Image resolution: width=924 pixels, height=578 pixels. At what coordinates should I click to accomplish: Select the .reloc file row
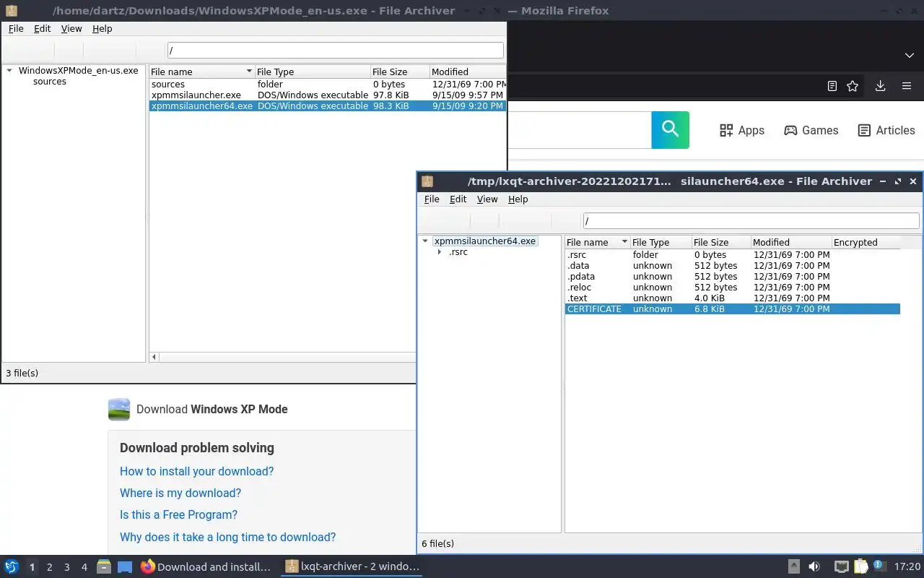click(733, 287)
